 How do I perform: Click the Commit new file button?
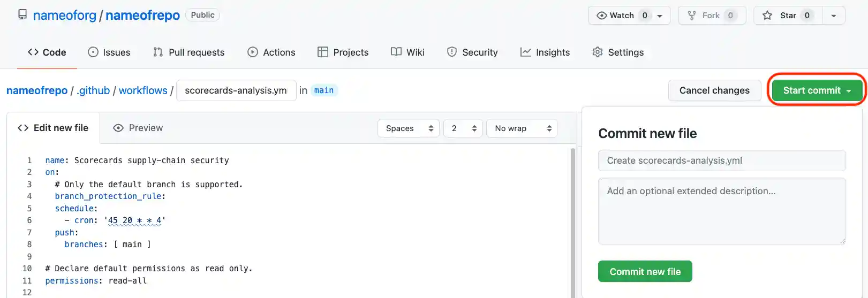pos(645,271)
